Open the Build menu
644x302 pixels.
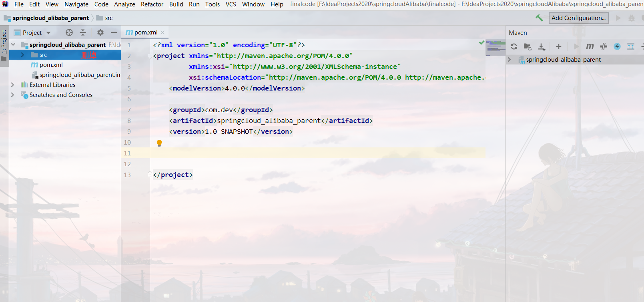176,4
